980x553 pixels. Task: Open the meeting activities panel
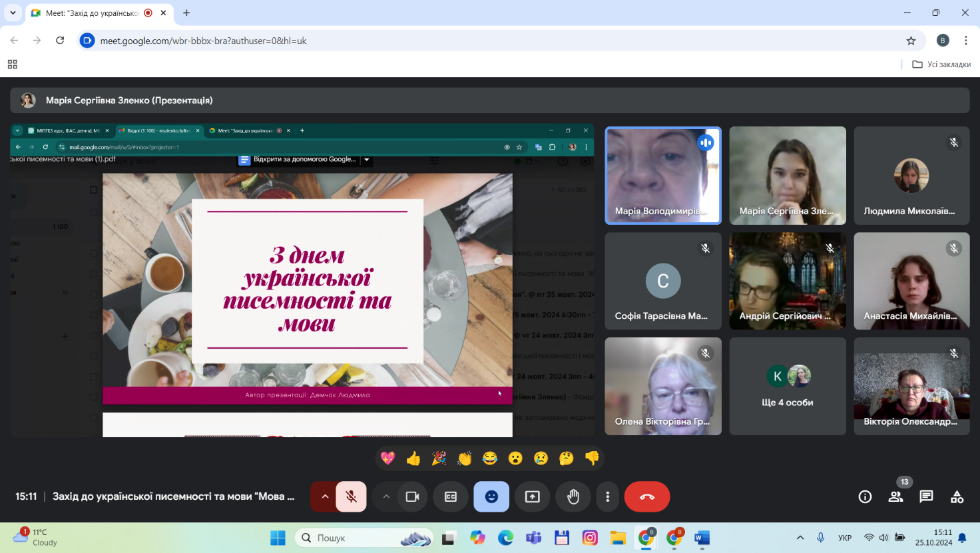pos(957,496)
